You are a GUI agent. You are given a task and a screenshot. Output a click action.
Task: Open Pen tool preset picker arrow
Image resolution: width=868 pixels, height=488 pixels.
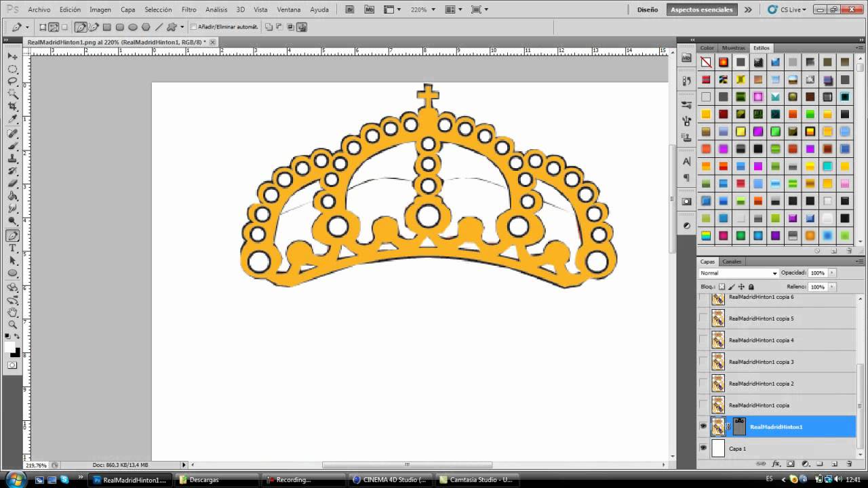point(27,27)
